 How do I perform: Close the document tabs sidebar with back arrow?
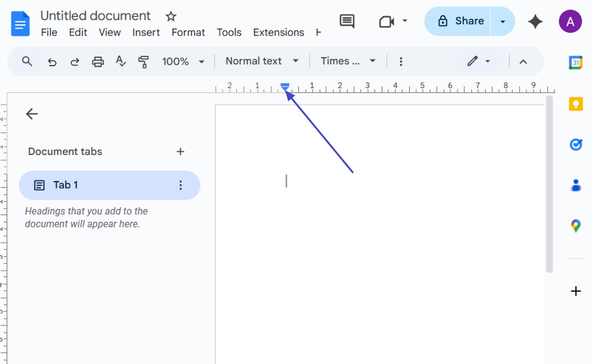32,114
